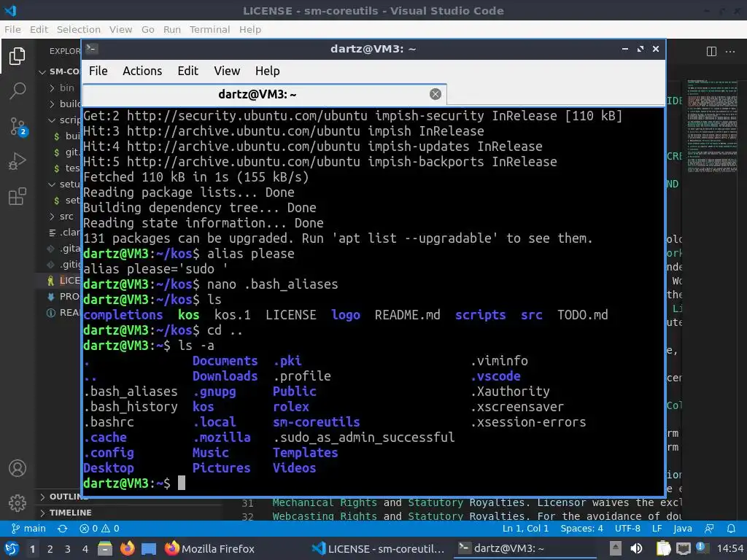Image resolution: width=747 pixels, height=560 pixels.
Task: Switch to workspace 3
Action: 68,549
